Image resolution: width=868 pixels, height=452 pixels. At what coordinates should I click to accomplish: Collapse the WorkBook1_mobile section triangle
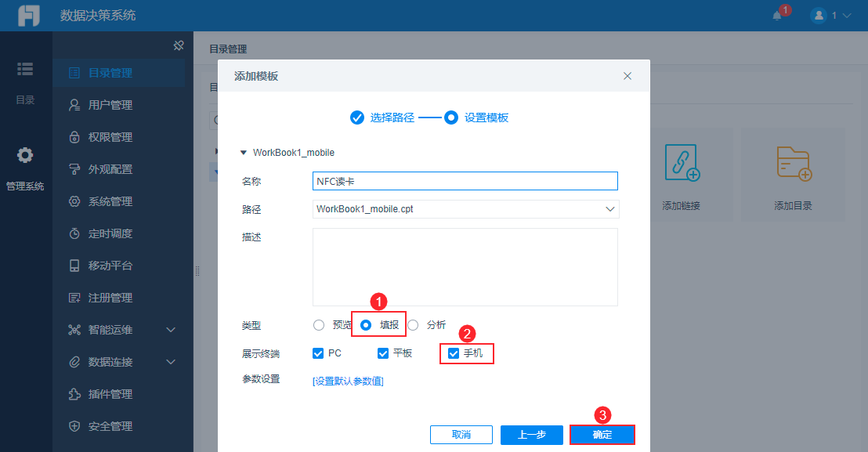click(243, 153)
